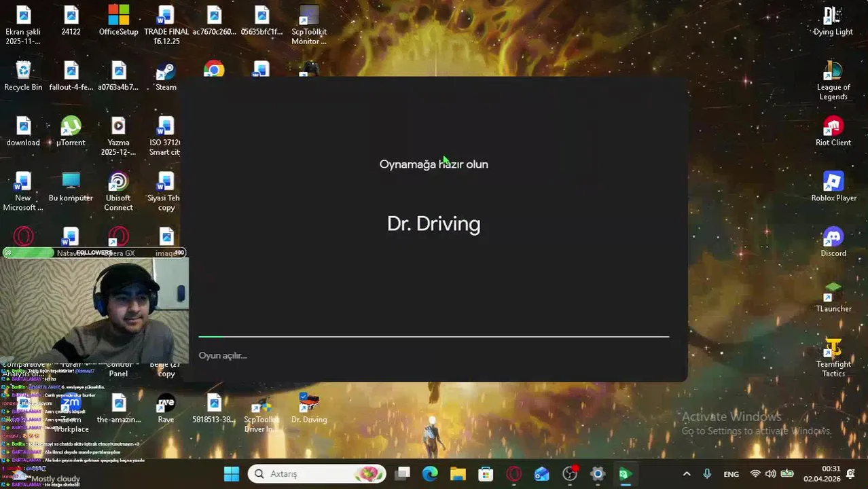Select the a0763a4b7... file icon
Viewport: 868px width, 489px height.
coord(118,77)
